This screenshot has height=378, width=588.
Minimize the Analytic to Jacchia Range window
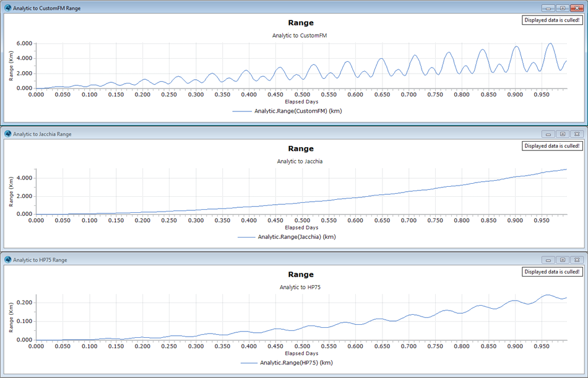548,134
